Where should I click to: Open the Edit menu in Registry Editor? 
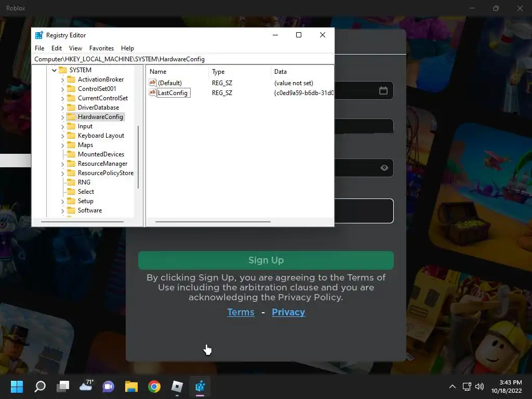pyautogui.click(x=56, y=48)
